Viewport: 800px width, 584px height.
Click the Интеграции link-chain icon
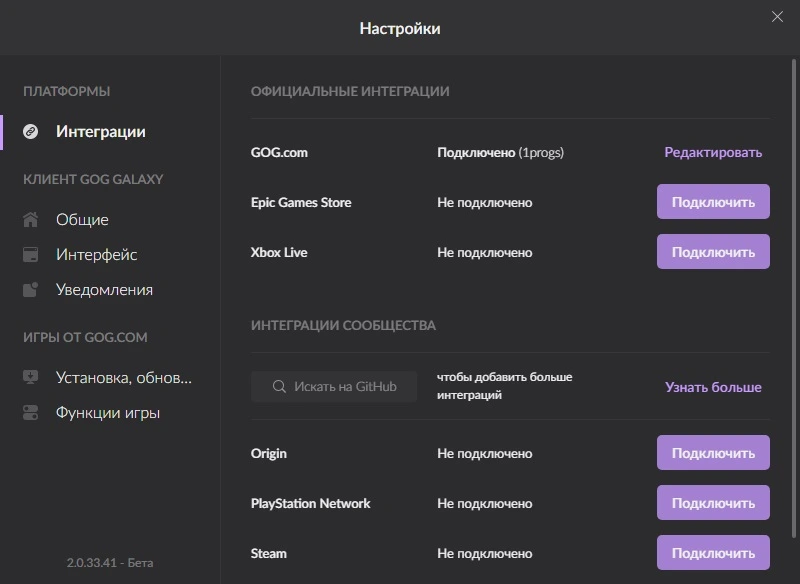coord(31,132)
